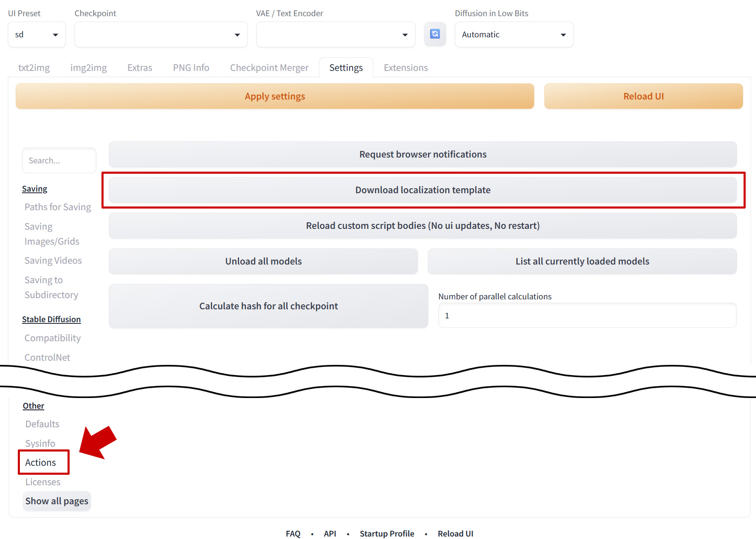Open the Actions settings page
756x539 pixels.
click(x=41, y=462)
